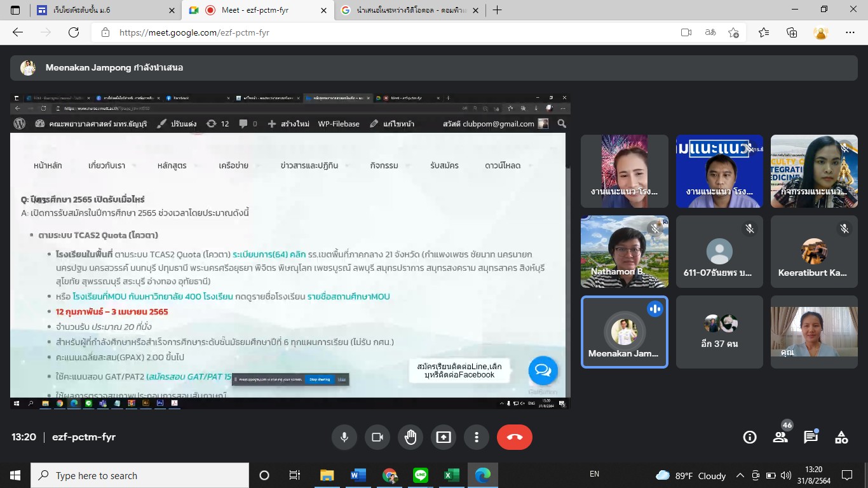Leave the call with the red button
This screenshot has width=868, height=488.
coord(515,437)
